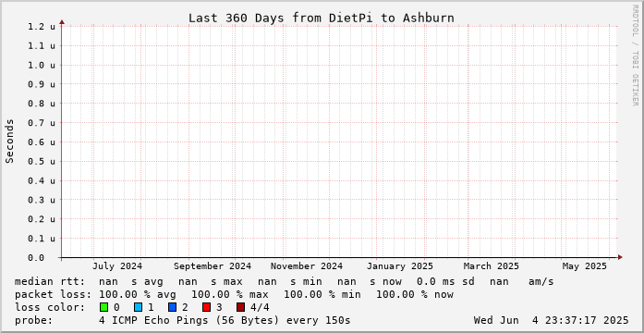
Task: Click the January 2025 axis label
Action: pos(400,266)
